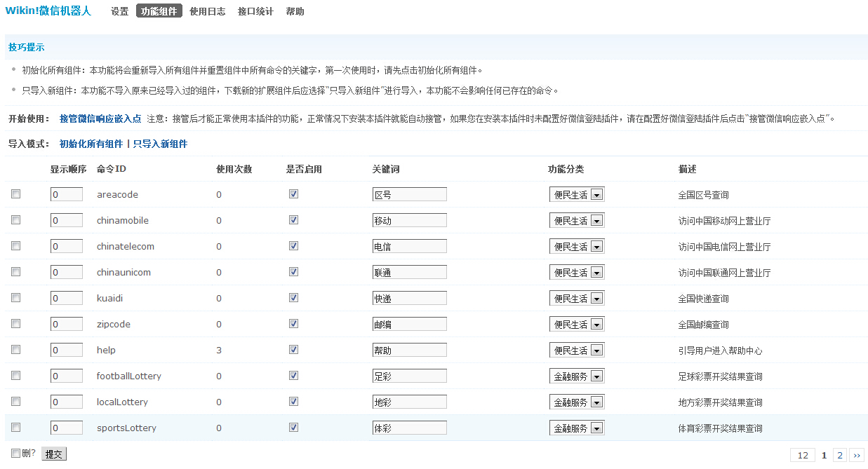This screenshot has width=868, height=469.
Task: Jump to the last page with the double arrow
Action: pyautogui.click(x=857, y=456)
